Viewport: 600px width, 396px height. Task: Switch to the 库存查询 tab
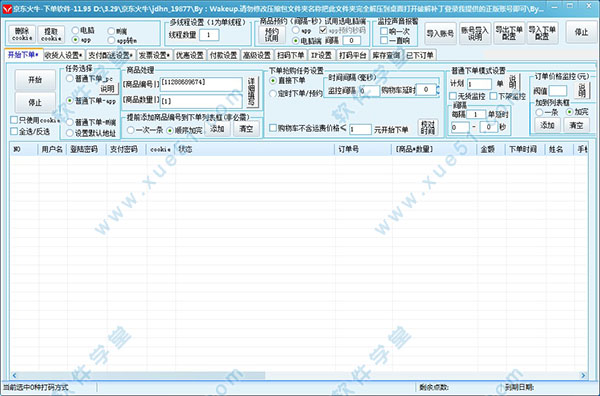[x=386, y=55]
